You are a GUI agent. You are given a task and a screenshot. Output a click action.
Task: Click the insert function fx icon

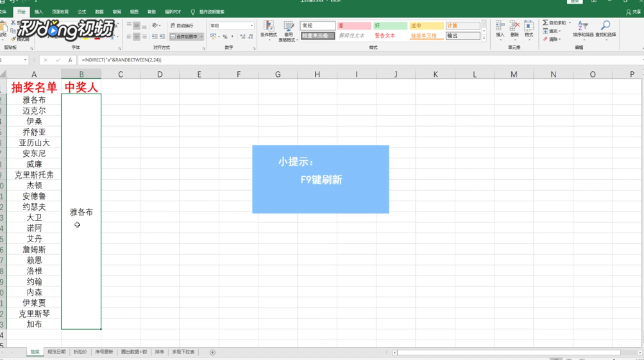pos(70,60)
